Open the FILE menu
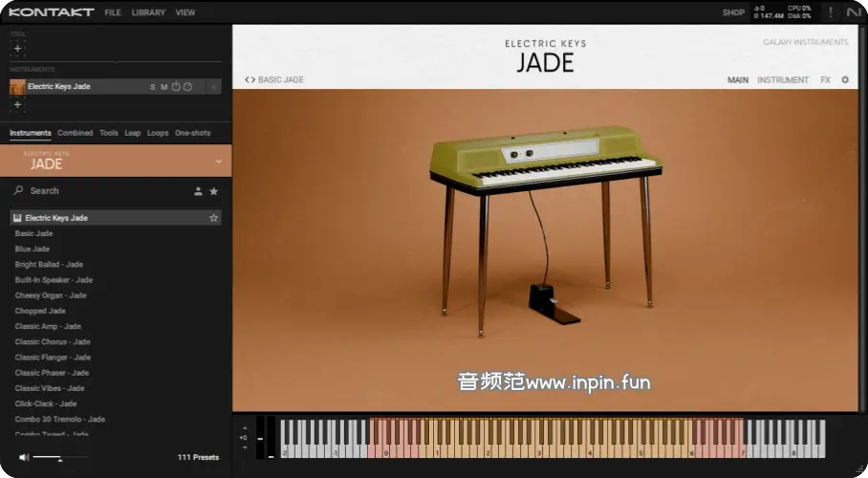868x478 pixels. (x=113, y=12)
